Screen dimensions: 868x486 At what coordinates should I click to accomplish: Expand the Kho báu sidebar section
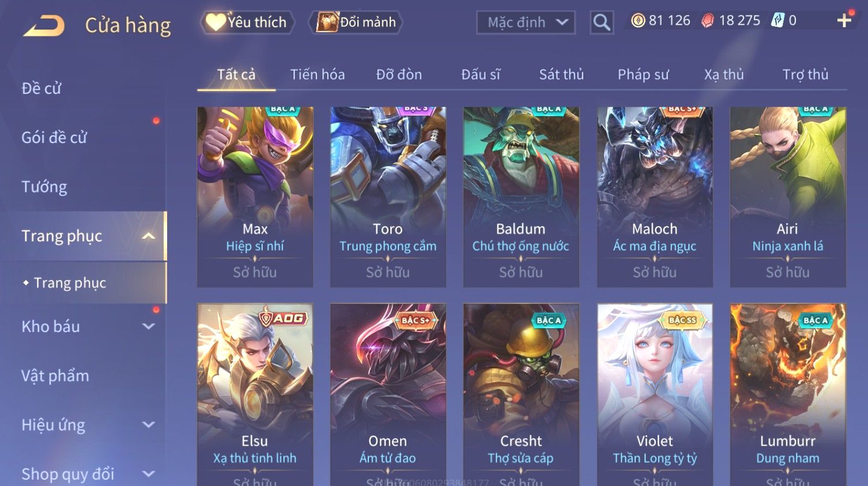pos(148,326)
